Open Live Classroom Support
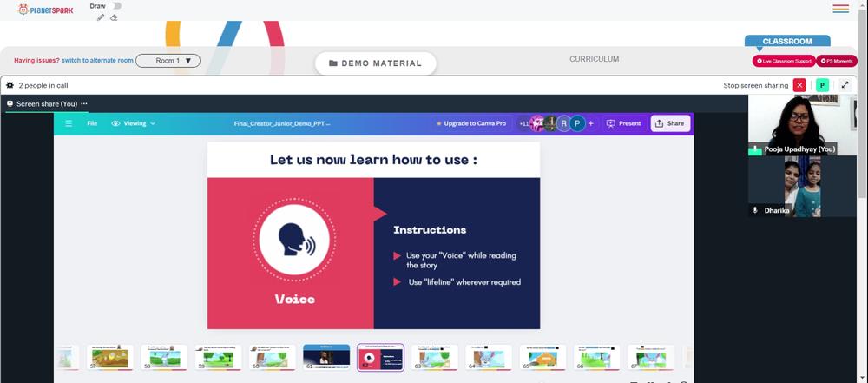The image size is (868, 383). (x=784, y=61)
